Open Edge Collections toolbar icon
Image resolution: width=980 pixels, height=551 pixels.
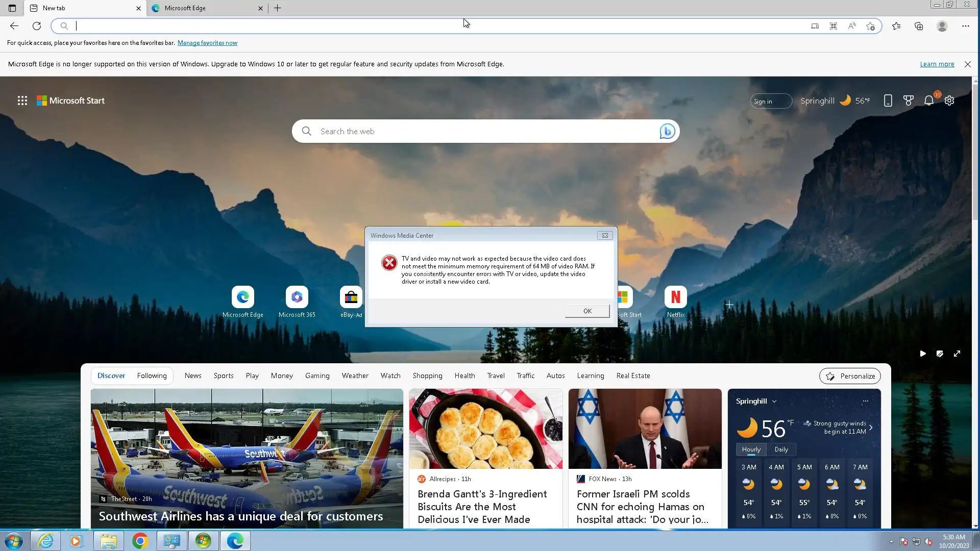point(919,26)
